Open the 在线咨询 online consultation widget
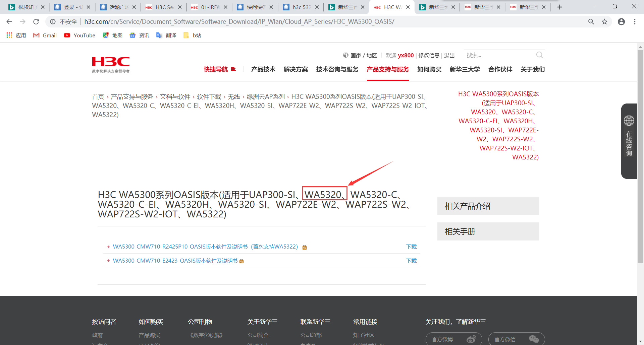644x345 pixels. tap(629, 141)
